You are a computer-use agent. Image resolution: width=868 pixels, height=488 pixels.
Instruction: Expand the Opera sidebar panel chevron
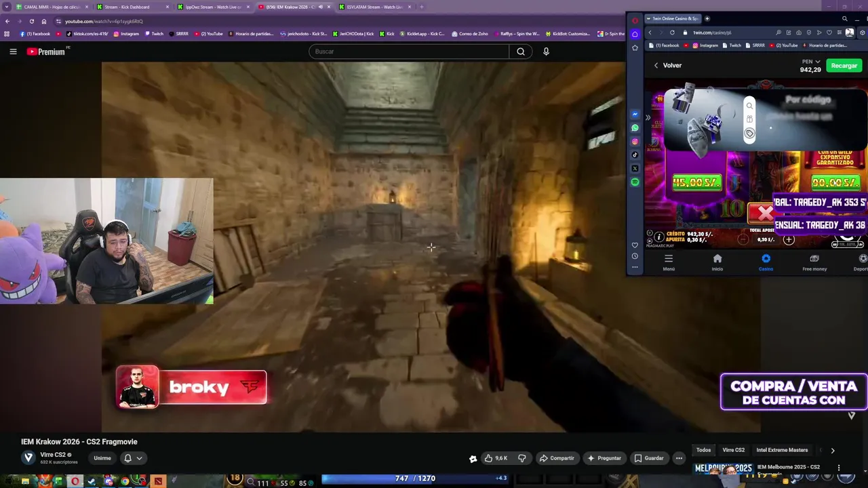[x=648, y=118]
